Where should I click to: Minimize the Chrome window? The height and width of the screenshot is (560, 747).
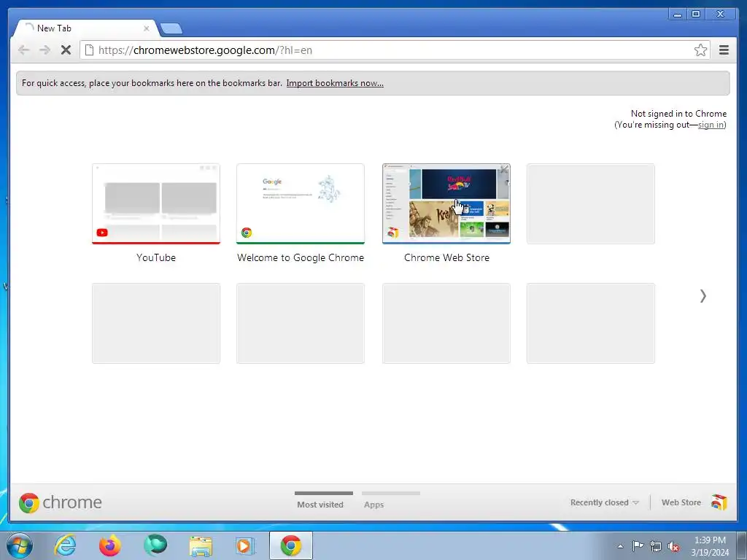[678, 15]
